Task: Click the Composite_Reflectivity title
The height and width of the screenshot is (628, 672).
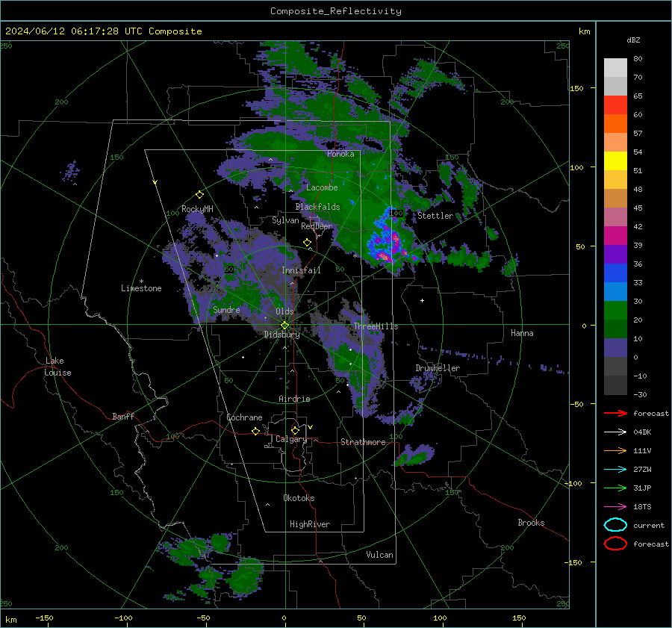Action: pyautogui.click(x=335, y=11)
